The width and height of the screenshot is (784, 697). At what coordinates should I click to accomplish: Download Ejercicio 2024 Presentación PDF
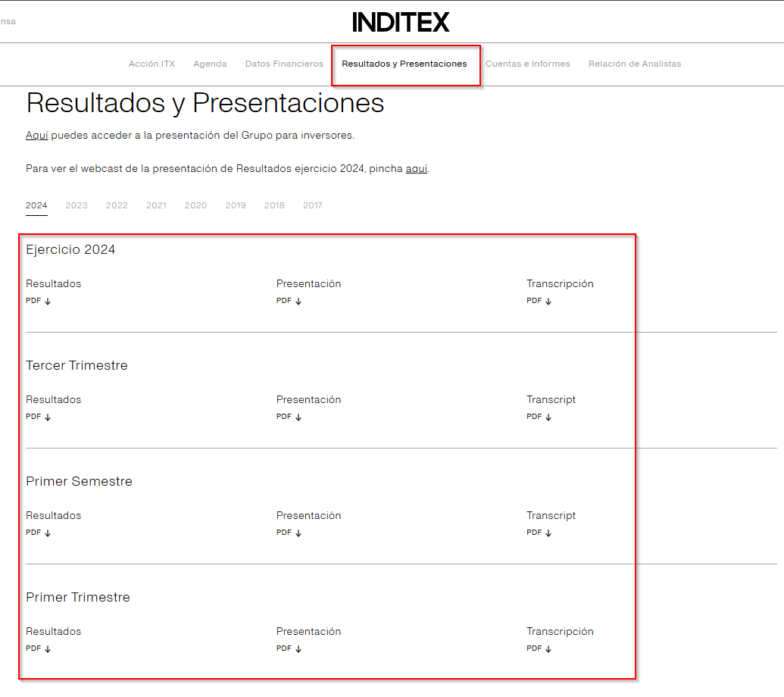(289, 301)
